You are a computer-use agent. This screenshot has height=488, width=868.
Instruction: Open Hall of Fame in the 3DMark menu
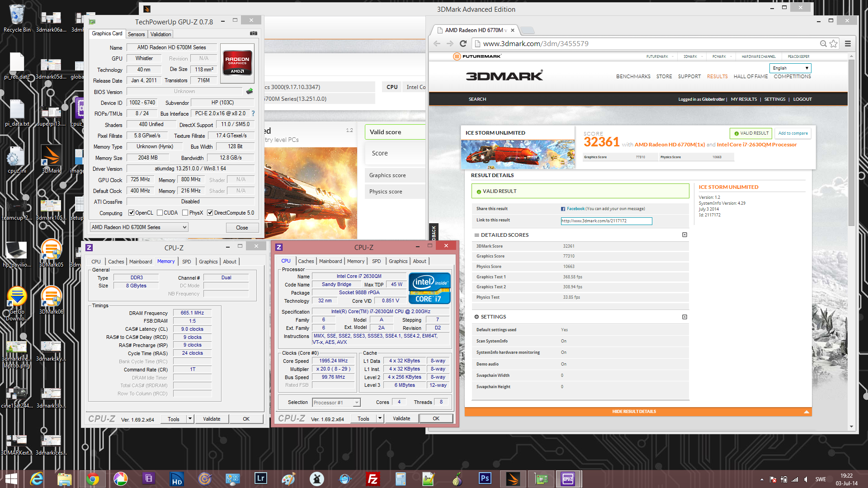pyautogui.click(x=750, y=76)
